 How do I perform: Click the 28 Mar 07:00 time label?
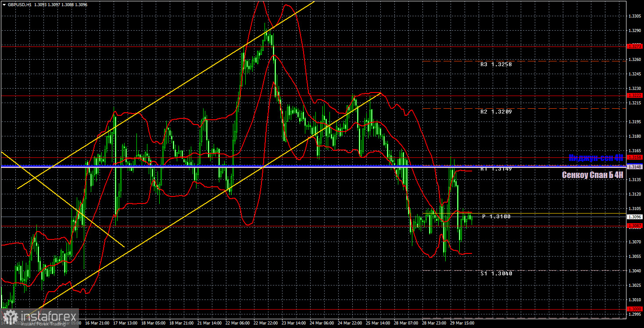(407, 323)
